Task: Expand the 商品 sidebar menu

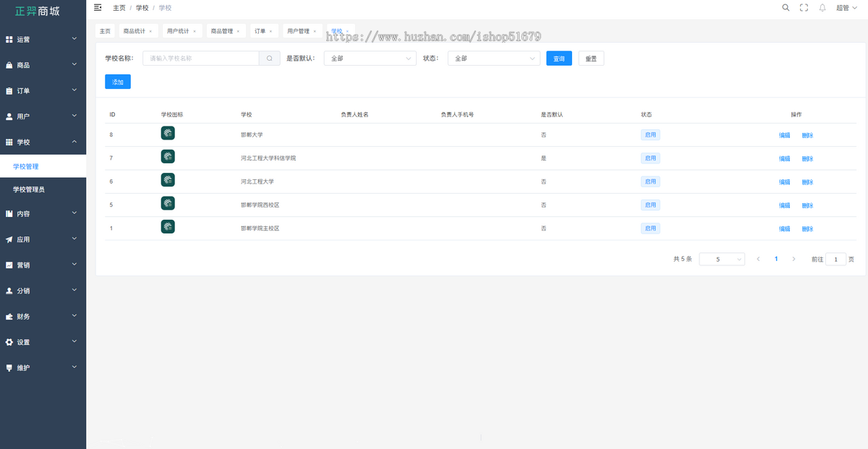Action: tap(43, 65)
